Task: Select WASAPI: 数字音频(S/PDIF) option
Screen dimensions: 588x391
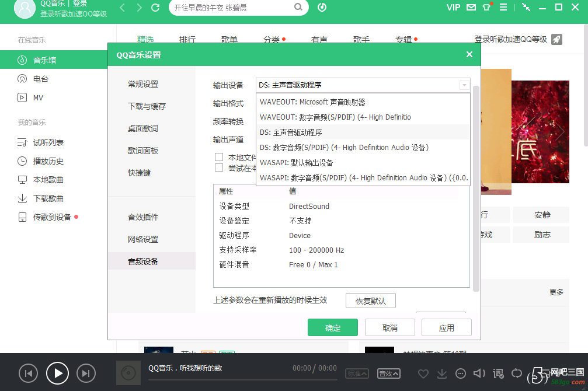Action: [363, 177]
